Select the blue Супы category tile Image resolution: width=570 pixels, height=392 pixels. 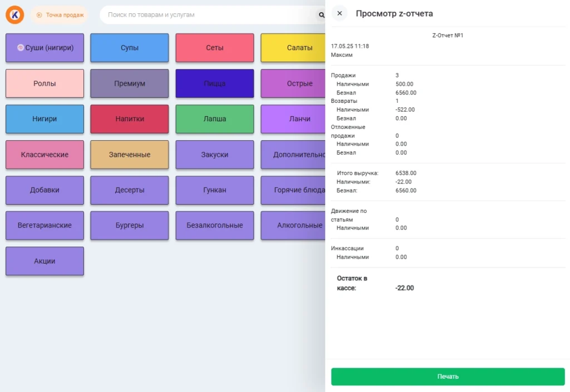click(130, 48)
